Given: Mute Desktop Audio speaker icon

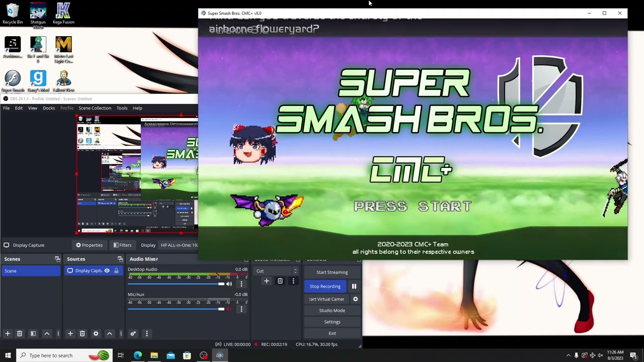Looking at the screenshot, I should tap(229, 284).
